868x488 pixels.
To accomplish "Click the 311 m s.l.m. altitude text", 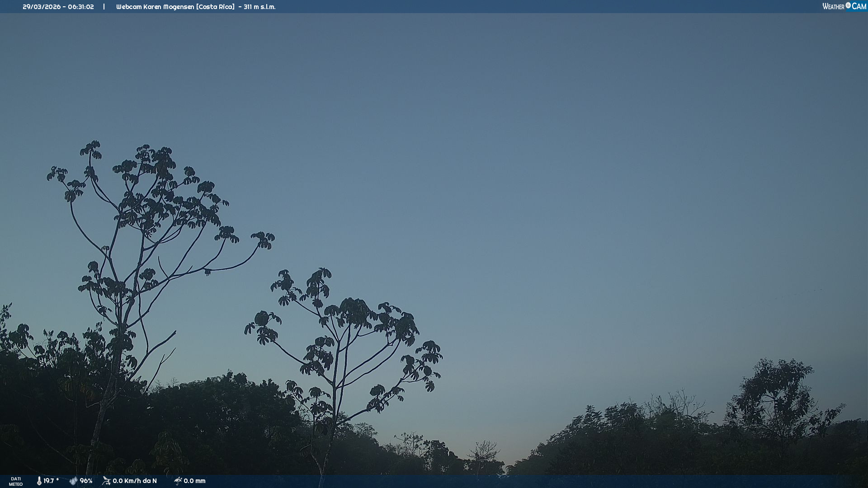I will [259, 7].
